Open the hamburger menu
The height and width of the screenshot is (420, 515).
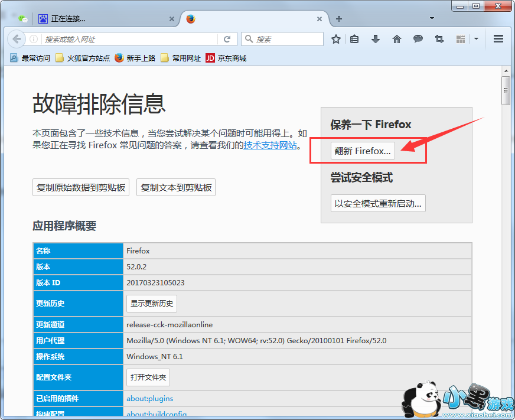pos(498,39)
